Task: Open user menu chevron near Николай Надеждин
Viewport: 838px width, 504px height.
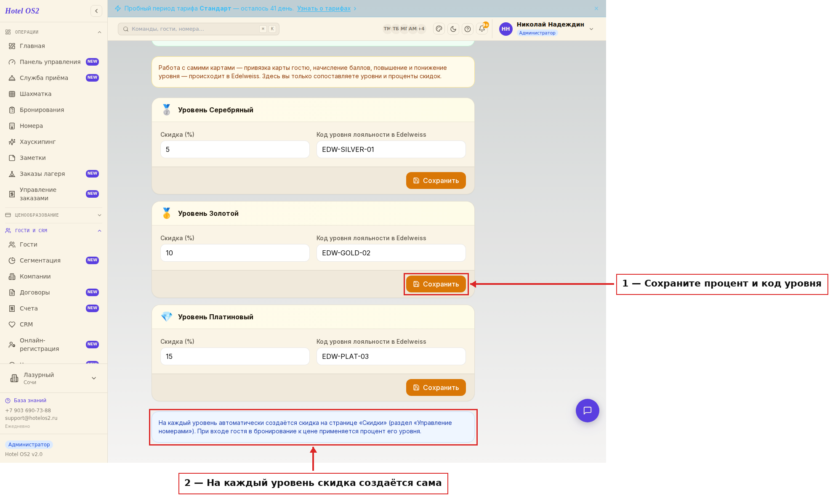Action: [x=591, y=29]
